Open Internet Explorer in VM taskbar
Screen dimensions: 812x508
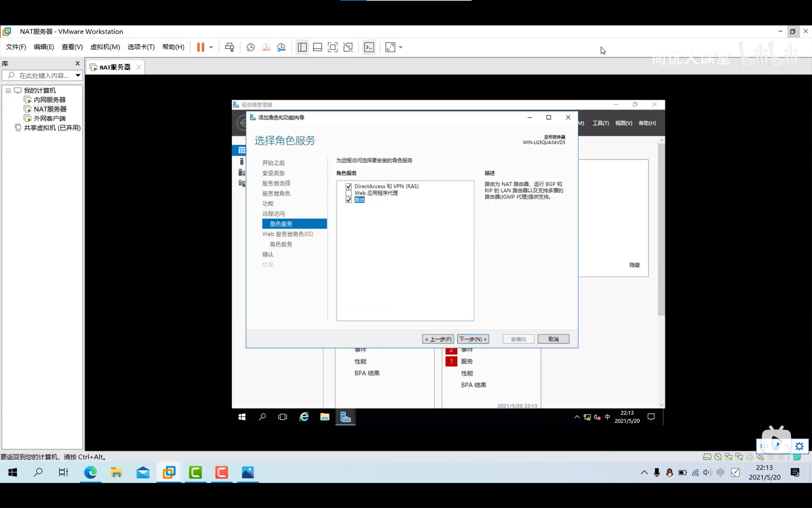tap(304, 417)
